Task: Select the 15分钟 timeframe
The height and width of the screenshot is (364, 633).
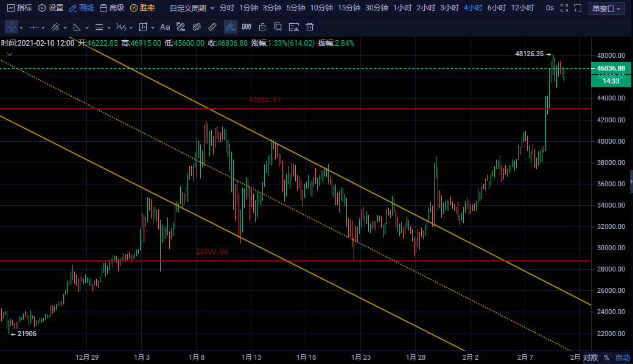Action: coord(349,8)
